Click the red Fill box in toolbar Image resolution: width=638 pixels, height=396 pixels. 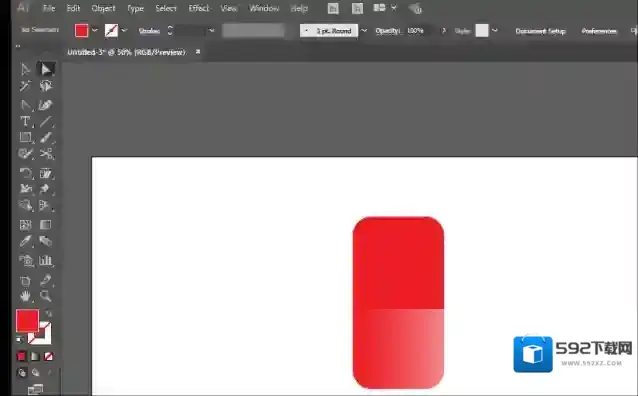click(x=27, y=320)
